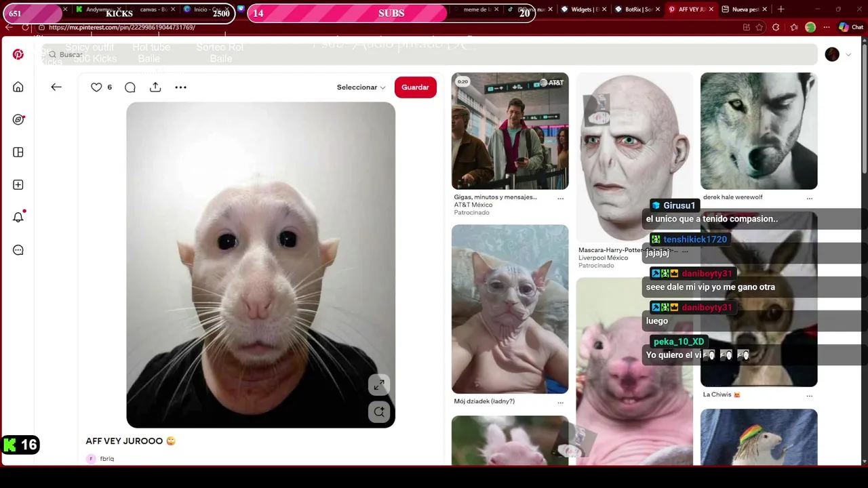Open options for the AT&T México ad pin
Screen dimensions: 868x488
click(x=560, y=198)
